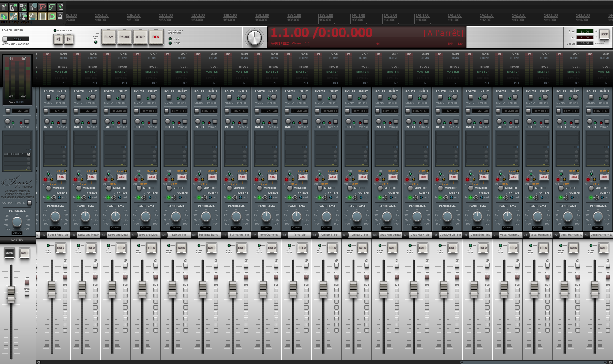The height and width of the screenshot is (364, 613).
Task: Toggle CUT mute on Vocal Harmony B
Action: [x=548, y=277]
